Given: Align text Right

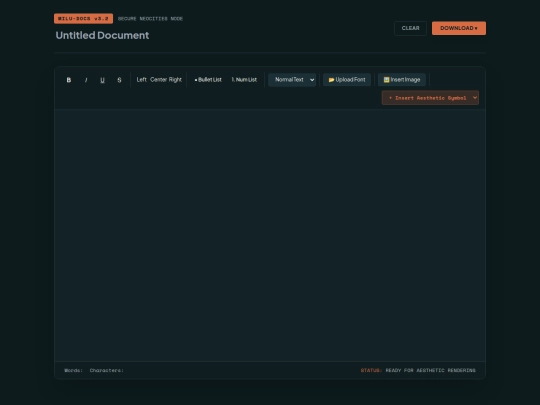Looking at the screenshot, I should pyautogui.click(x=175, y=80).
